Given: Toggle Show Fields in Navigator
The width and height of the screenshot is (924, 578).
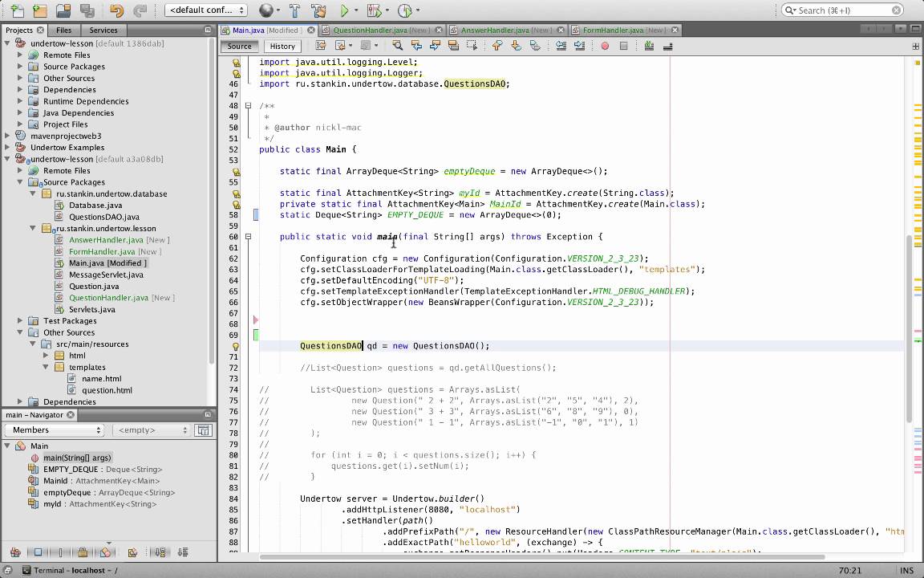Looking at the screenshot, I should [38, 552].
